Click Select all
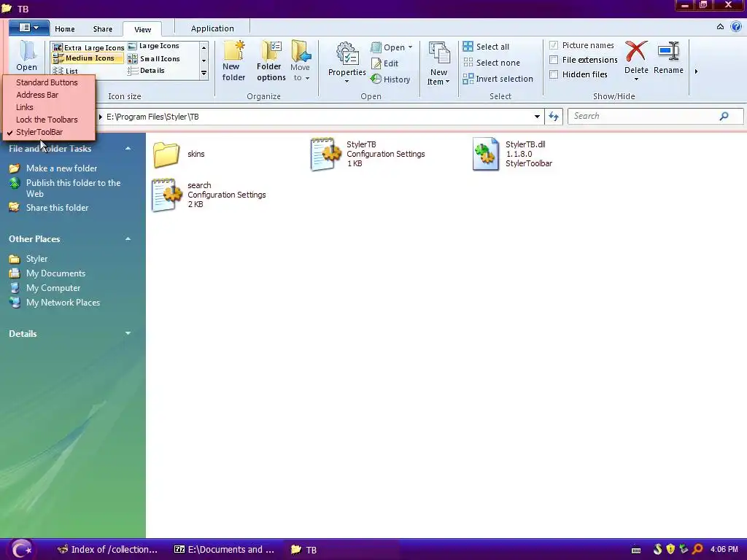The height and width of the screenshot is (560, 747). [486, 47]
